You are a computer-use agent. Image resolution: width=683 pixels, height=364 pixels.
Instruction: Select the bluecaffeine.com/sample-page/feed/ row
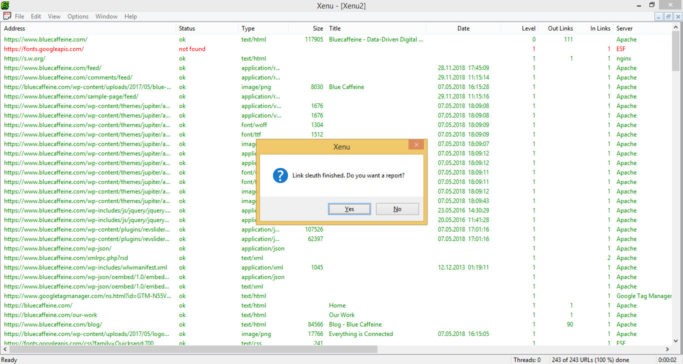[336, 96]
